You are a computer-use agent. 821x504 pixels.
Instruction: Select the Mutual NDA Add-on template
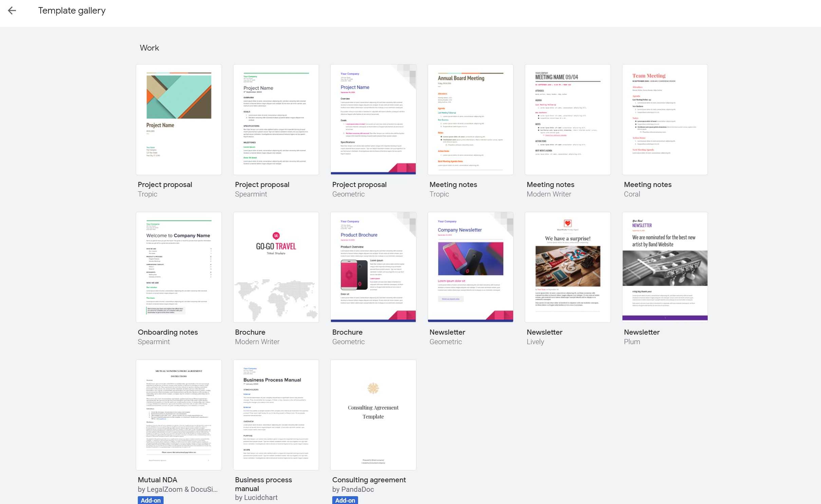tap(179, 415)
